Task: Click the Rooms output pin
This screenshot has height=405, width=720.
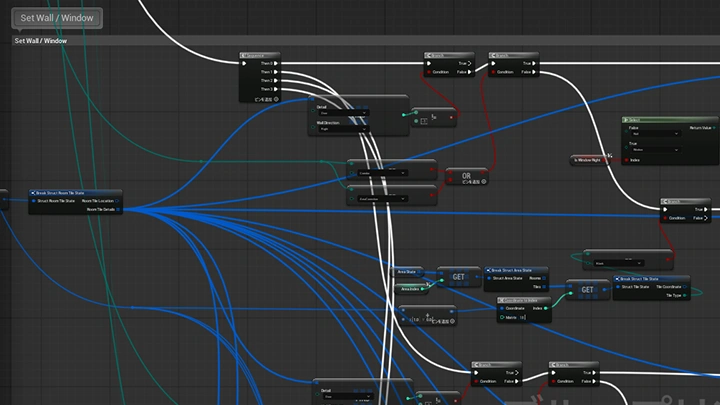Action: 544,278
